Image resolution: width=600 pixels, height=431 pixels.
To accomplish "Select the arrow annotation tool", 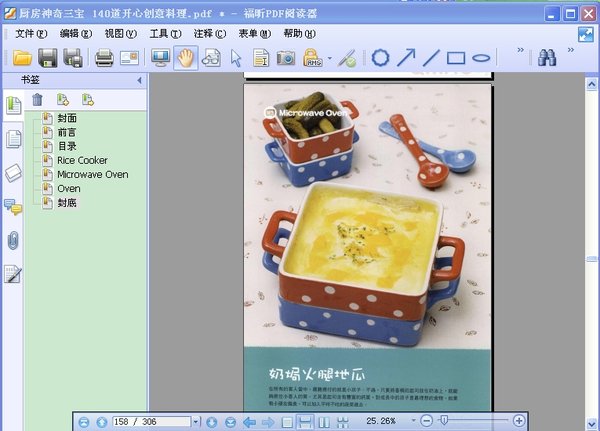I will pos(406,58).
